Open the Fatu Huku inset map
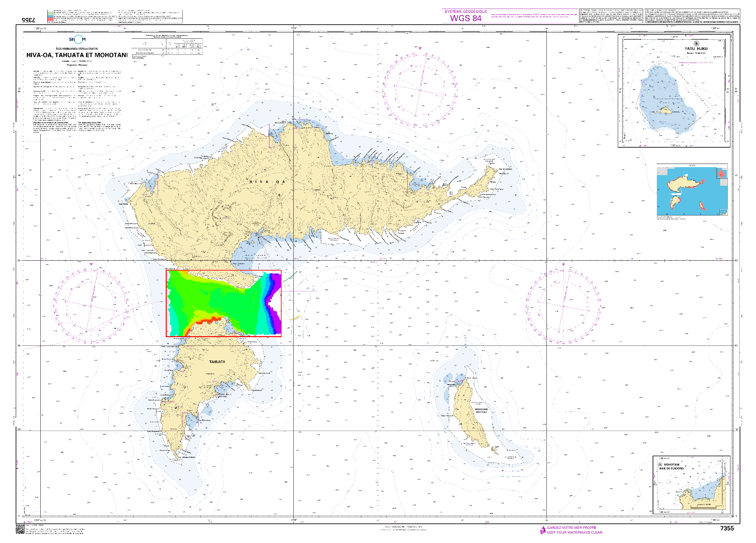 674,91
